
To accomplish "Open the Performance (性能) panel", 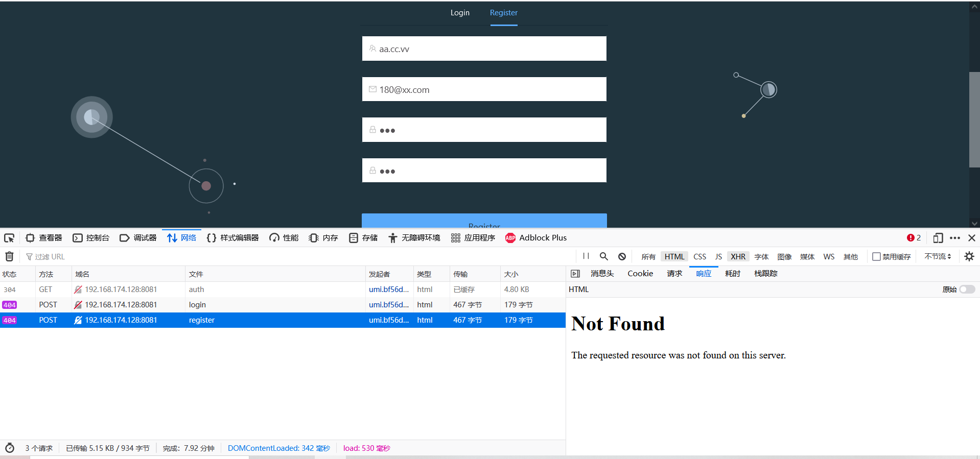I will click(x=284, y=238).
